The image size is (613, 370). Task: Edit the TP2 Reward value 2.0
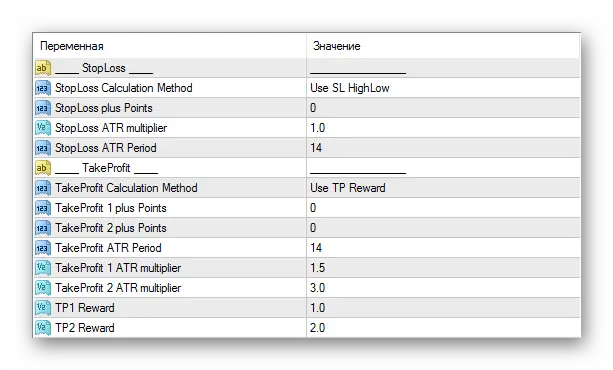point(443,328)
